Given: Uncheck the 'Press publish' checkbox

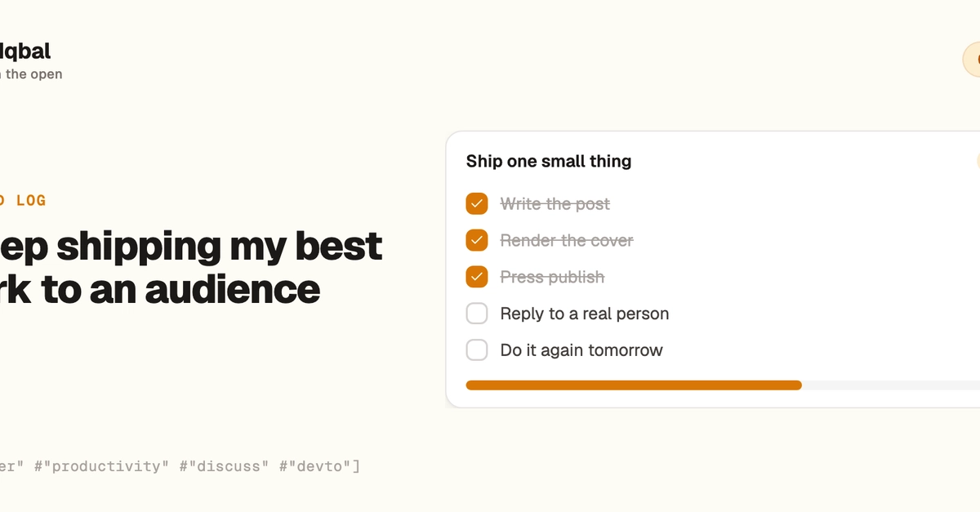Looking at the screenshot, I should pos(477,277).
